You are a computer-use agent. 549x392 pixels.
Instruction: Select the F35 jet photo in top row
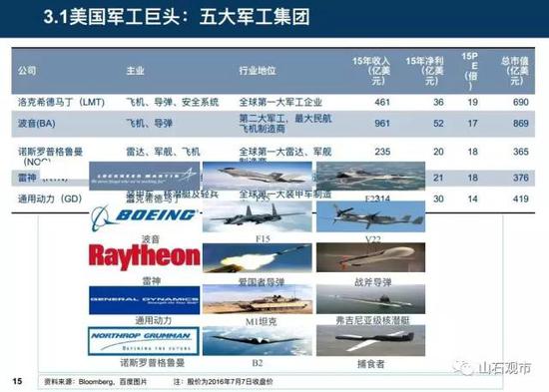coord(258,176)
